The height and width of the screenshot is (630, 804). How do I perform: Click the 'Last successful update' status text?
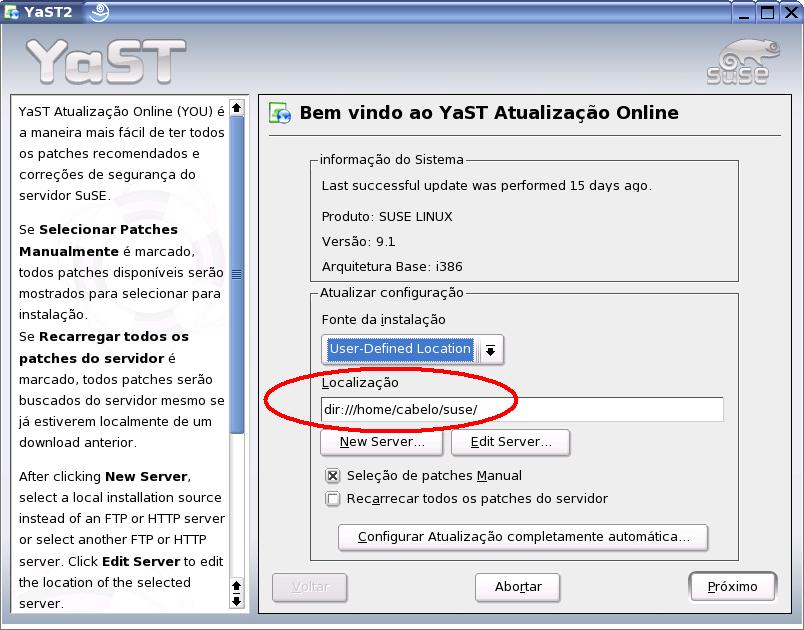pos(487,186)
